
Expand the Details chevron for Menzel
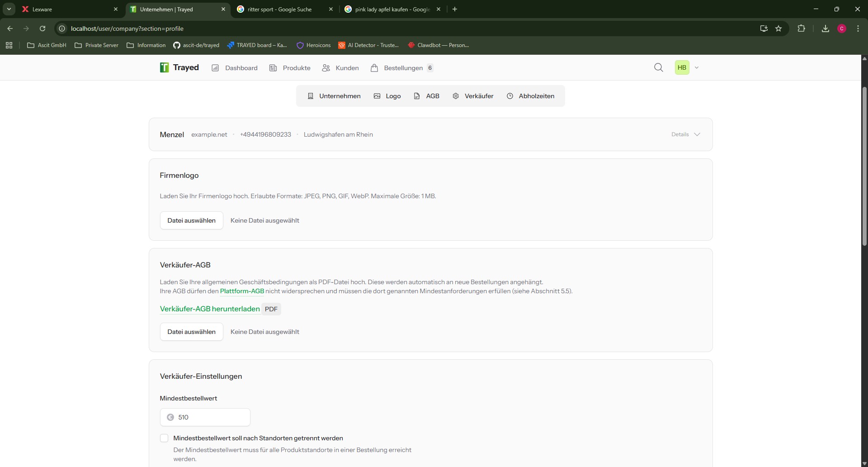(x=698, y=134)
